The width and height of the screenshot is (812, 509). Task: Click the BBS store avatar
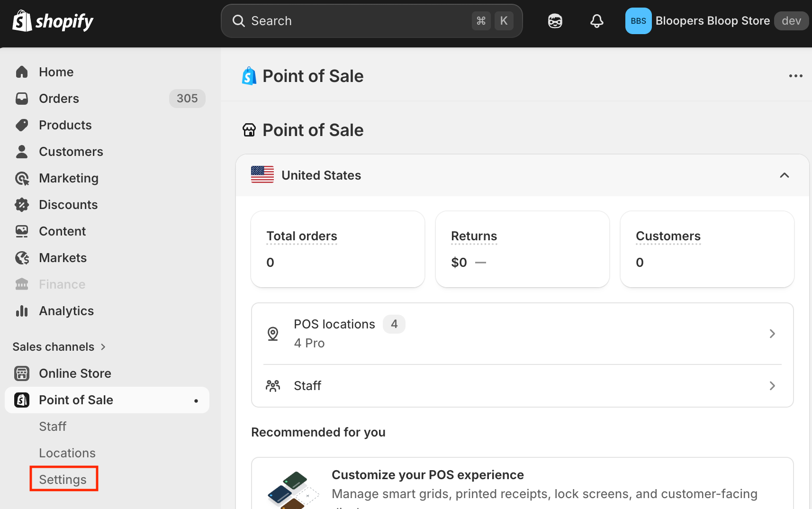[638, 21]
